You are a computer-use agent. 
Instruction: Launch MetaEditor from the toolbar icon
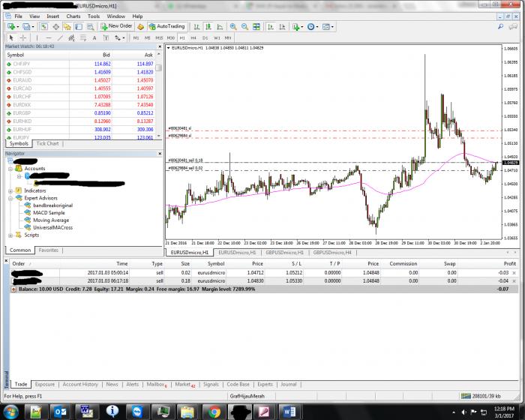[141, 27]
